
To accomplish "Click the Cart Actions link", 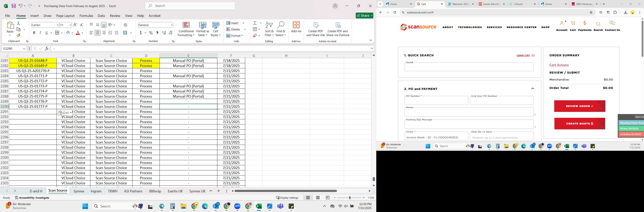I will (559, 65).
